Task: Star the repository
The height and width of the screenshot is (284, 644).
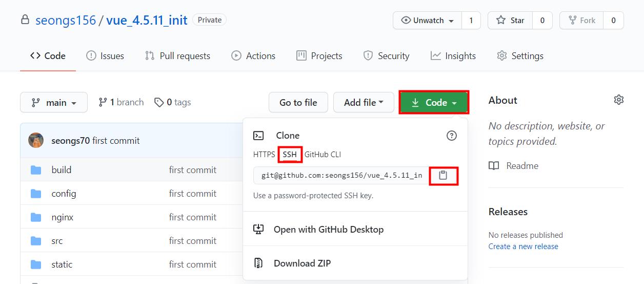Action: click(510, 21)
